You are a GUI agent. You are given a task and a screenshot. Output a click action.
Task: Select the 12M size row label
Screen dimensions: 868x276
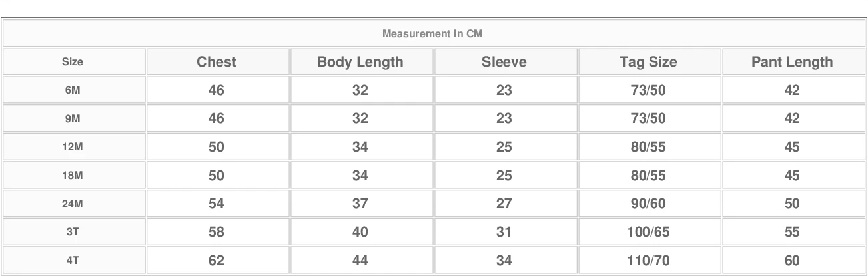(73, 147)
